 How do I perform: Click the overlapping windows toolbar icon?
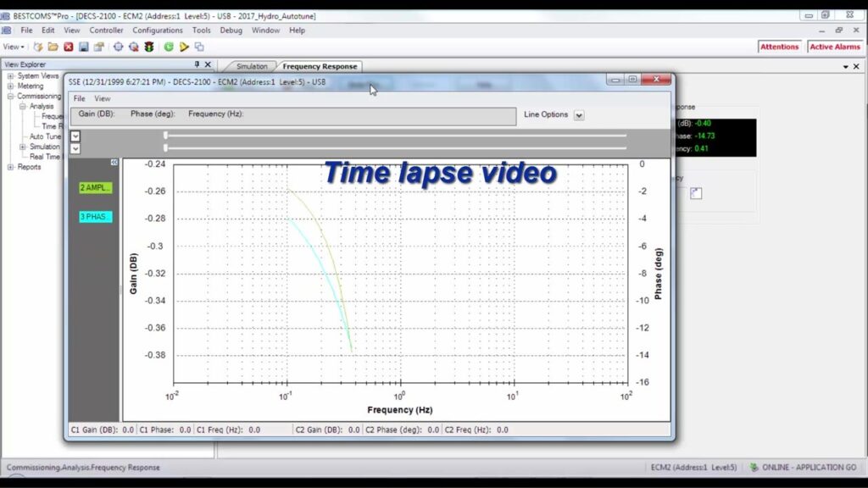199,47
